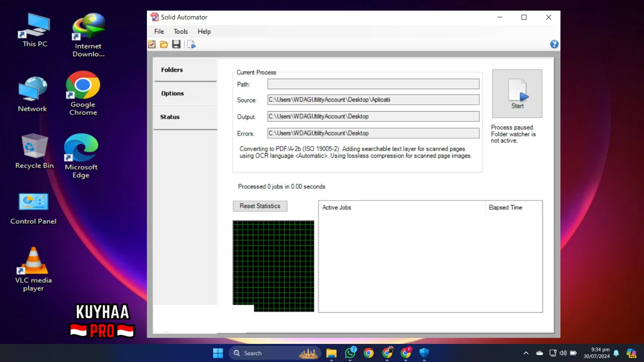Open the clock showing 9:34 pm
The image size is (644, 362).
pos(597,353)
